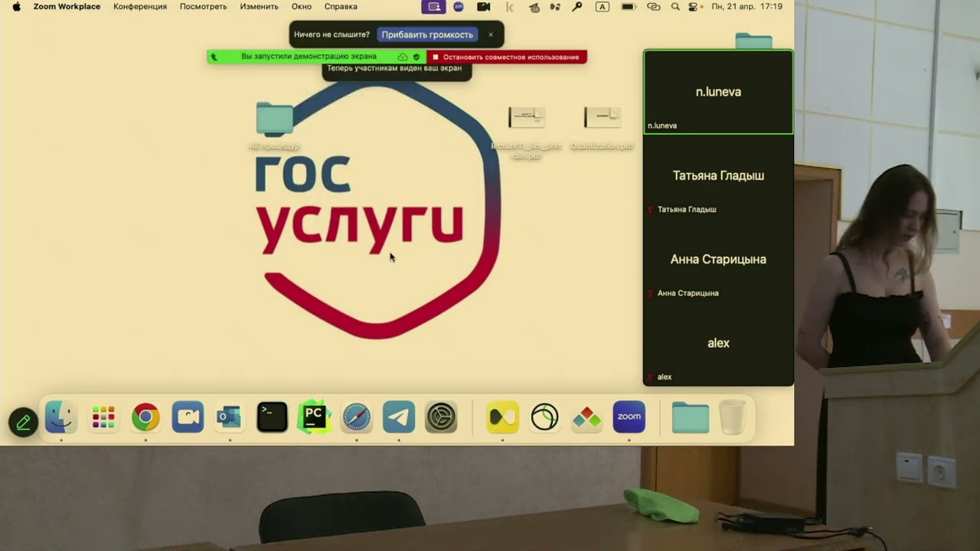Click the key icon in the menu bar
Screen dimensions: 980x551
pos(577,7)
